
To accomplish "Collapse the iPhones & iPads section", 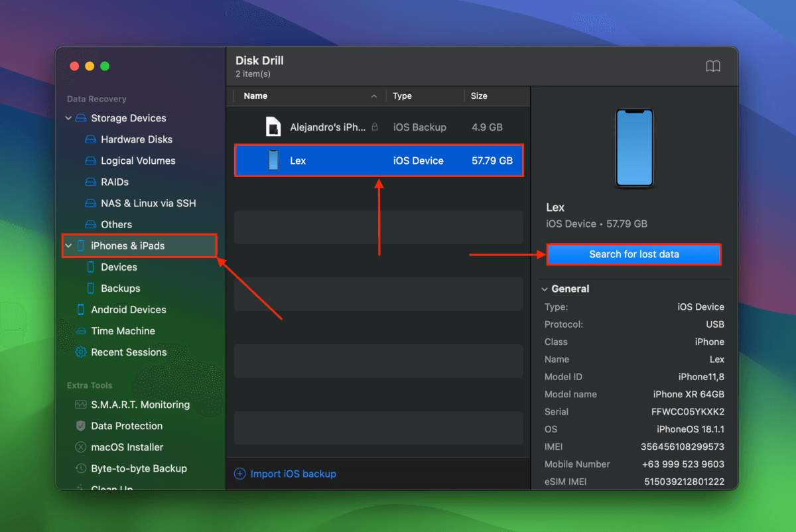I will 68,246.
